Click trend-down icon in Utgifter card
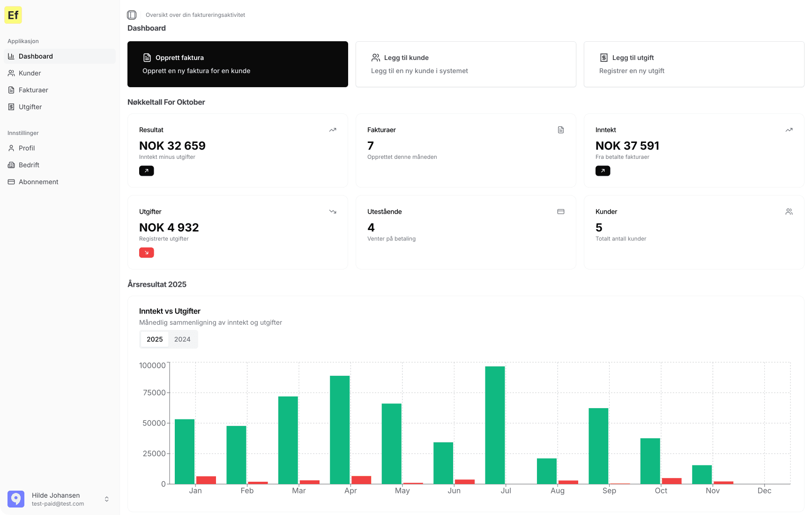 coord(333,212)
